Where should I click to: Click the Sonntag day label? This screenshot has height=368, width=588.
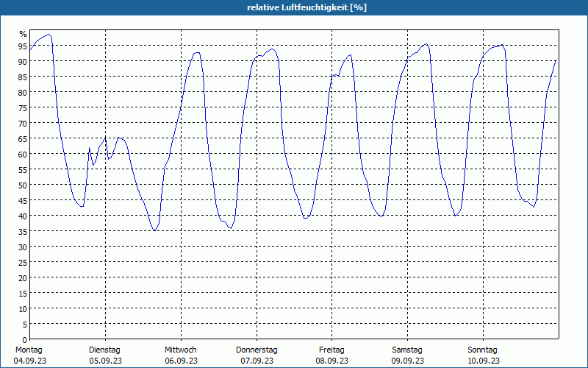(x=483, y=350)
